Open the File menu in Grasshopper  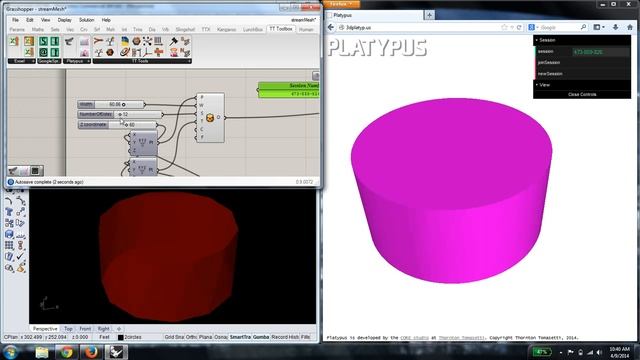(15, 20)
